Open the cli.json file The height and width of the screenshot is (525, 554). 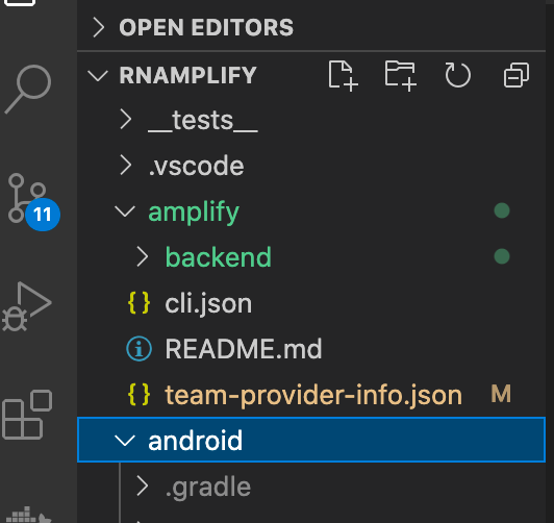tap(208, 304)
